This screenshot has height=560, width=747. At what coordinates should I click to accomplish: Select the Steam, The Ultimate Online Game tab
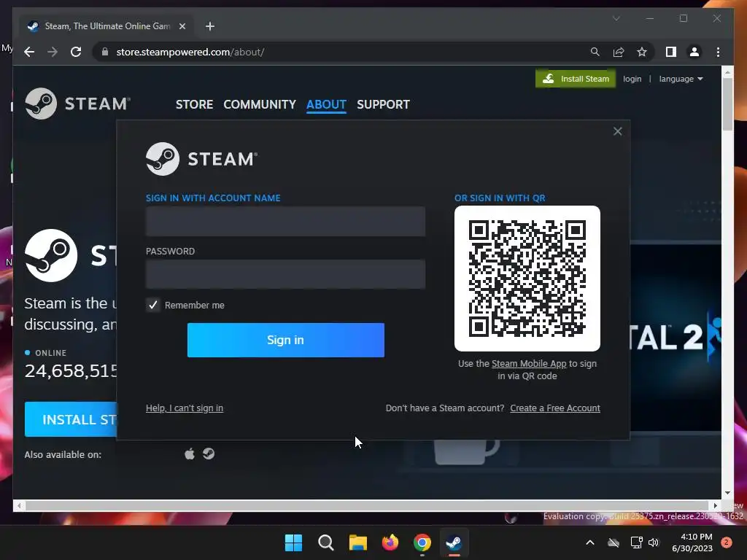[106, 26]
